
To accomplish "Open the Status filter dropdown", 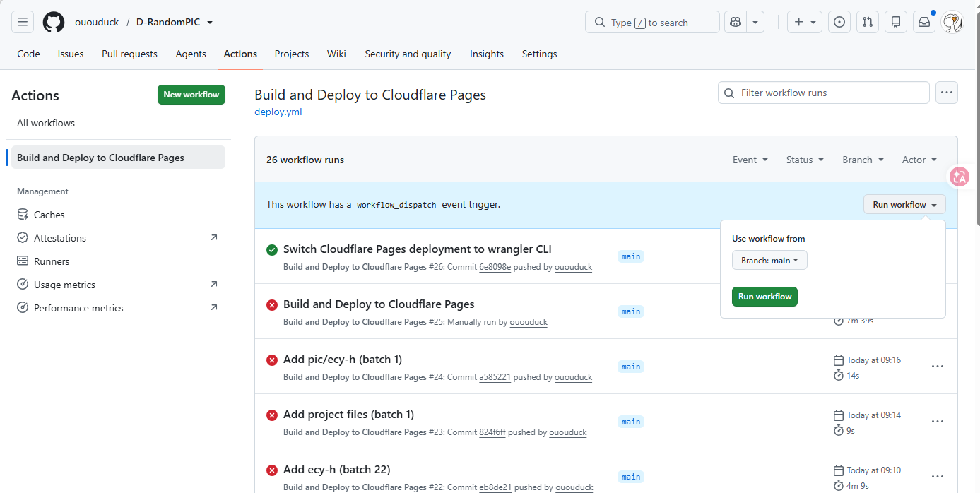I will 805,160.
